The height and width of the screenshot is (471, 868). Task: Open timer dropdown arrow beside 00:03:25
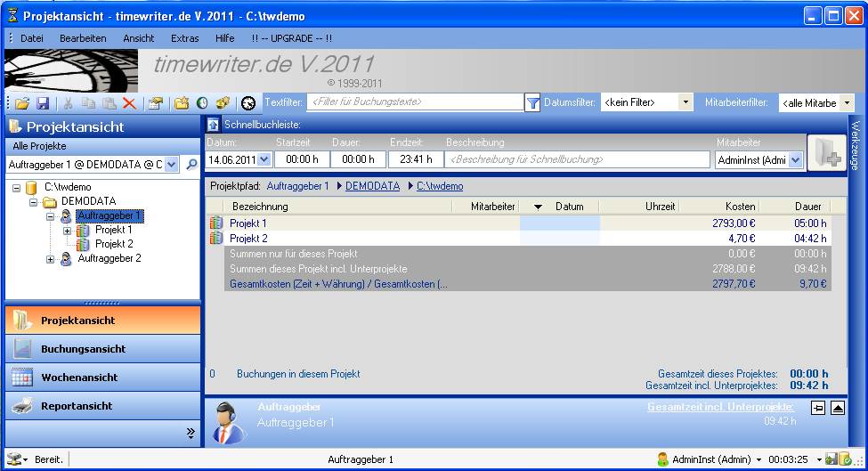click(x=819, y=460)
